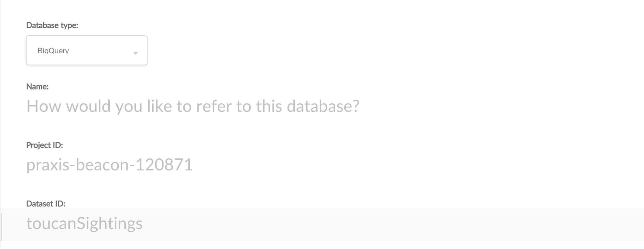Click the praxis-beacon-120871 placeholder text
644x249 pixels.
click(x=110, y=165)
